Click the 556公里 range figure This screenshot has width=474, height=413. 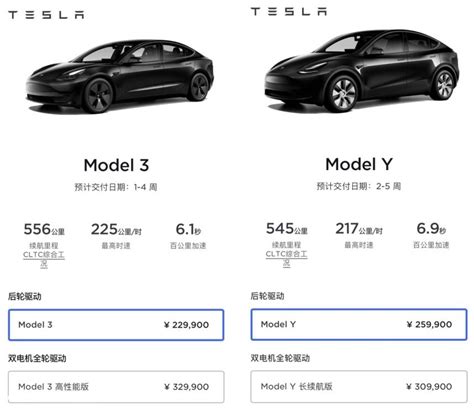pyautogui.click(x=44, y=229)
